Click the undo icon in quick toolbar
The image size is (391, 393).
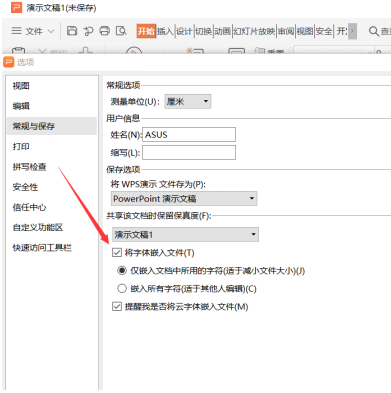tap(88, 31)
